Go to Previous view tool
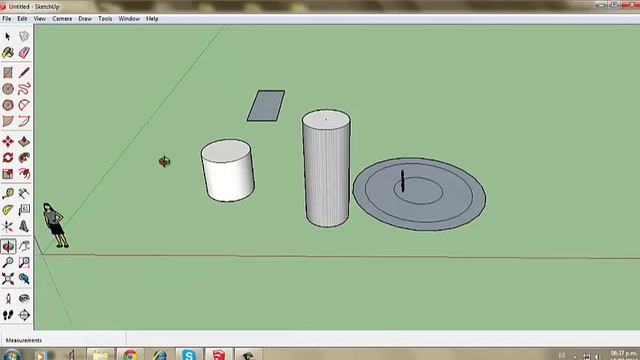 tap(24, 279)
